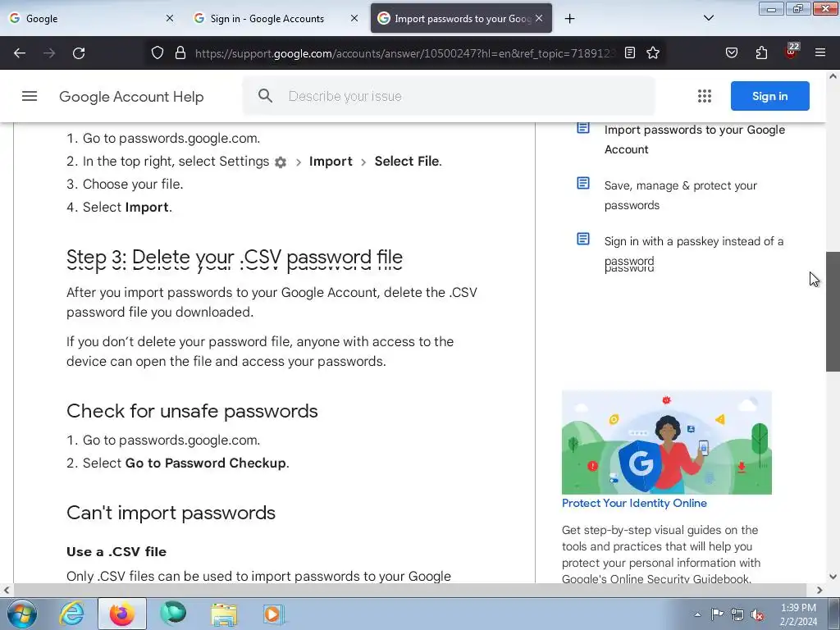Switch to Sign in - Google Accounts tab
Viewport: 840px width, 630px height.
276,18
